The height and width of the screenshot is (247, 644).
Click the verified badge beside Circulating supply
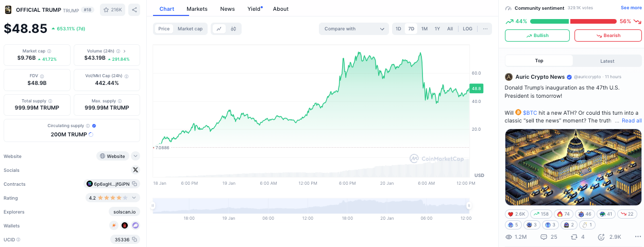click(x=94, y=126)
